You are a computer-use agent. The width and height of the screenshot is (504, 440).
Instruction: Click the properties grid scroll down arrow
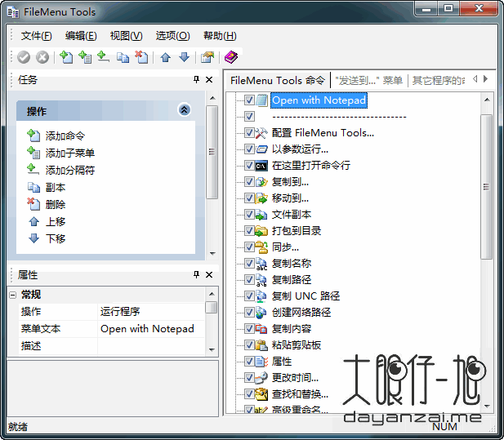212,349
